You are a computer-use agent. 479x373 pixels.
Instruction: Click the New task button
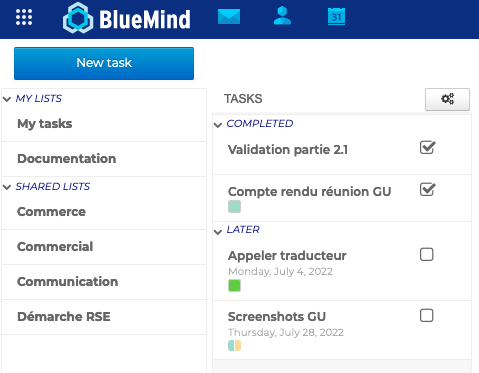(104, 63)
